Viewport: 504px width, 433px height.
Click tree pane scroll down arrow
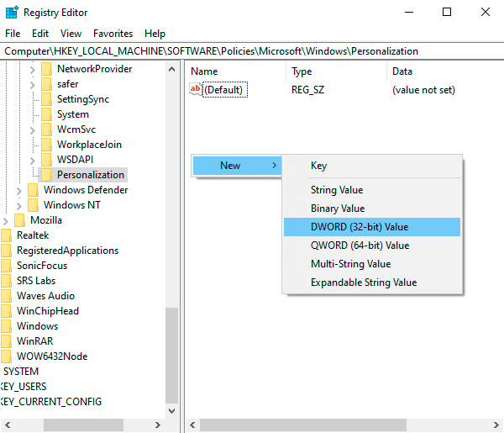[x=171, y=411]
